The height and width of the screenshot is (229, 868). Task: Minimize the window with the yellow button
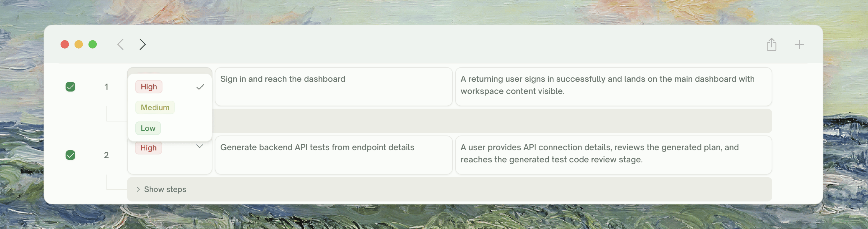(x=79, y=44)
